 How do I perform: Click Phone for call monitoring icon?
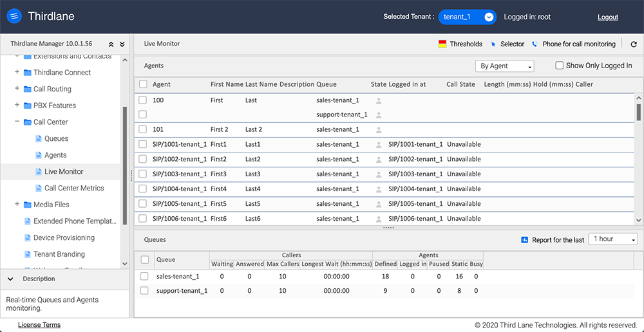tap(535, 44)
